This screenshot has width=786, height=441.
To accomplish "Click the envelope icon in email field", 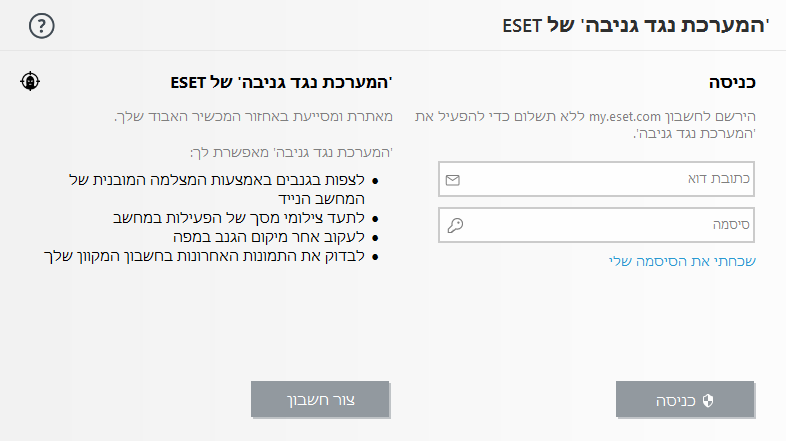I will pos(452,180).
